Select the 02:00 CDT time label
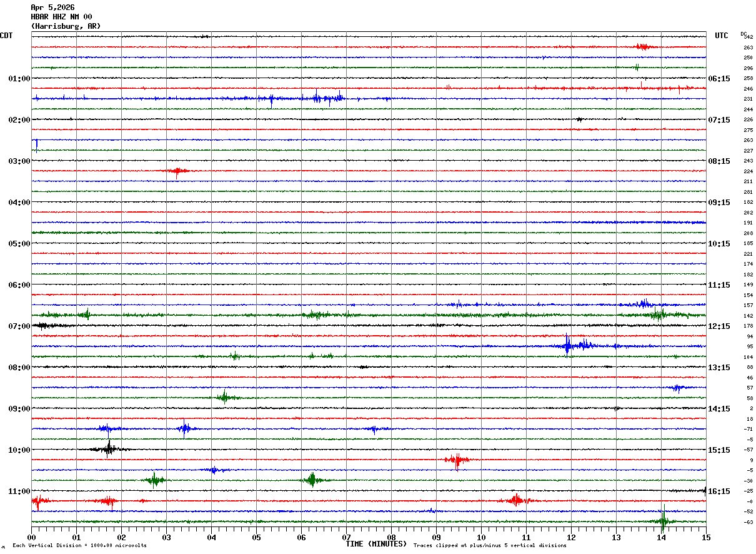The width and height of the screenshot is (756, 554). [x=19, y=120]
